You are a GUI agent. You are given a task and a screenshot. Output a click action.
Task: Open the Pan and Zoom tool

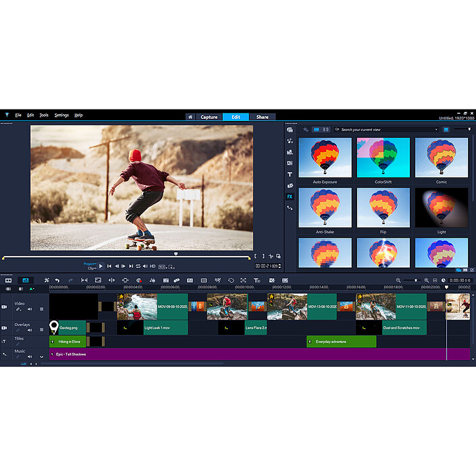[x=244, y=280]
